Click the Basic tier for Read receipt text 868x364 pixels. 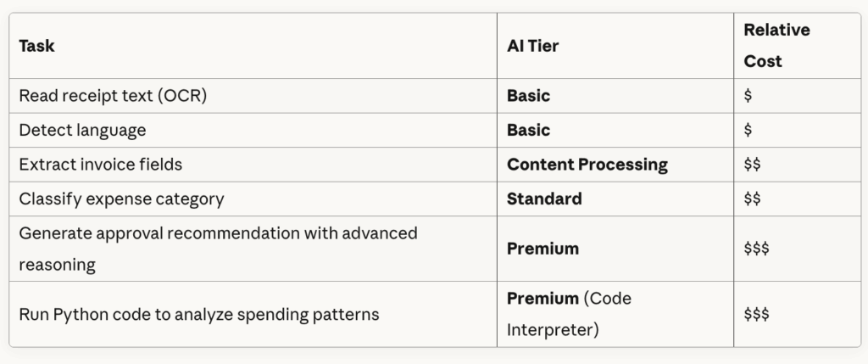pyautogui.click(x=528, y=96)
